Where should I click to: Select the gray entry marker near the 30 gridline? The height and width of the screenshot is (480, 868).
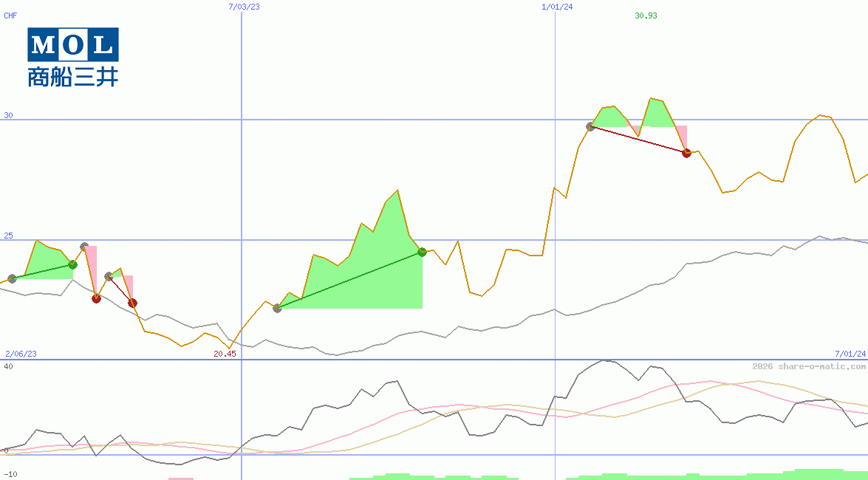click(x=589, y=126)
